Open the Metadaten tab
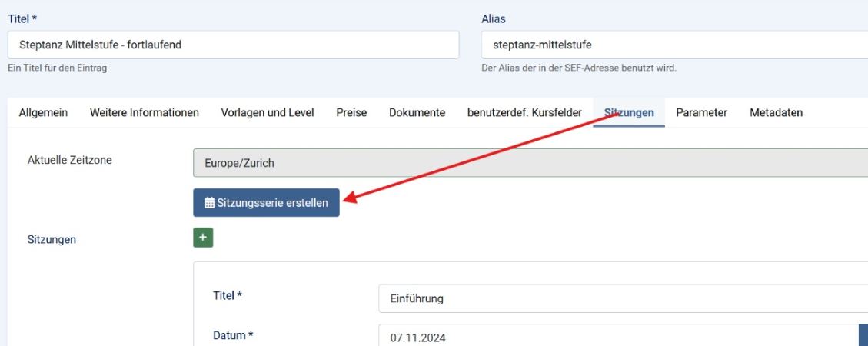The image size is (868, 346). pyautogui.click(x=776, y=112)
